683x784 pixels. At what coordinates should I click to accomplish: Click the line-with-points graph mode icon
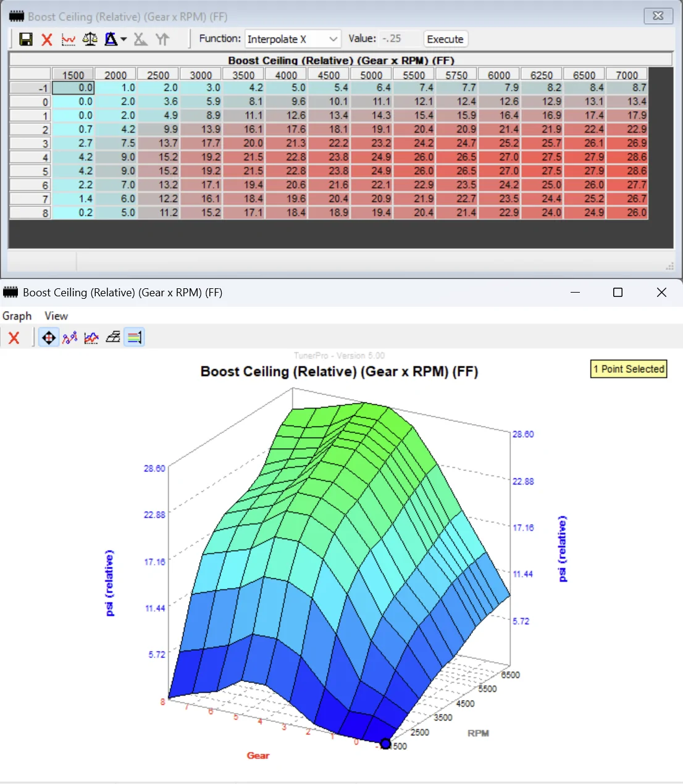pos(70,338)
